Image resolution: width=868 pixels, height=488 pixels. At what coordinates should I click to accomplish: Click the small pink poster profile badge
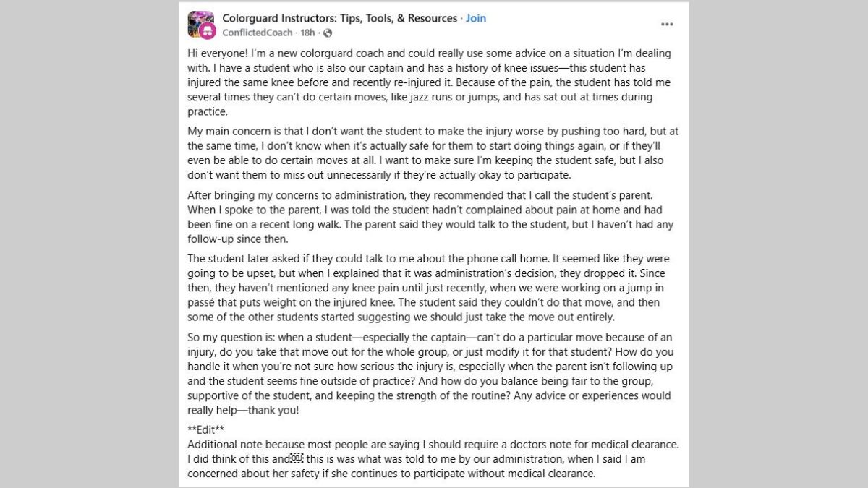click(208, 31)
